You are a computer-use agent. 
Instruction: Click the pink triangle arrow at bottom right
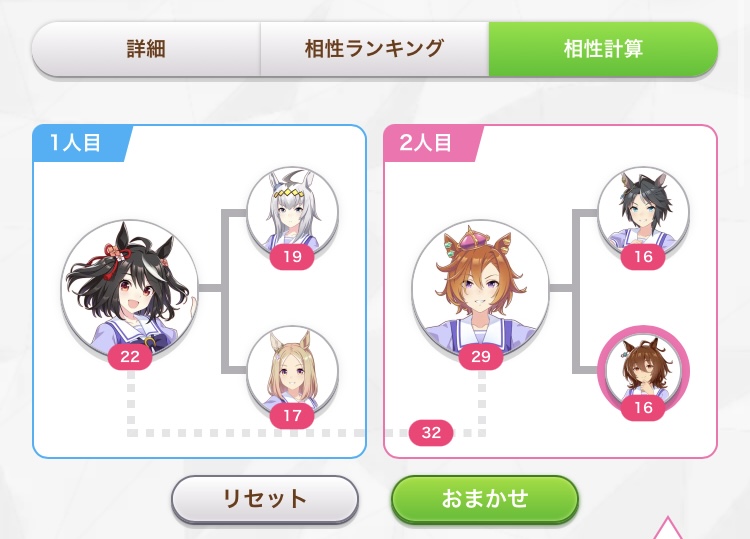coord(668,528)
